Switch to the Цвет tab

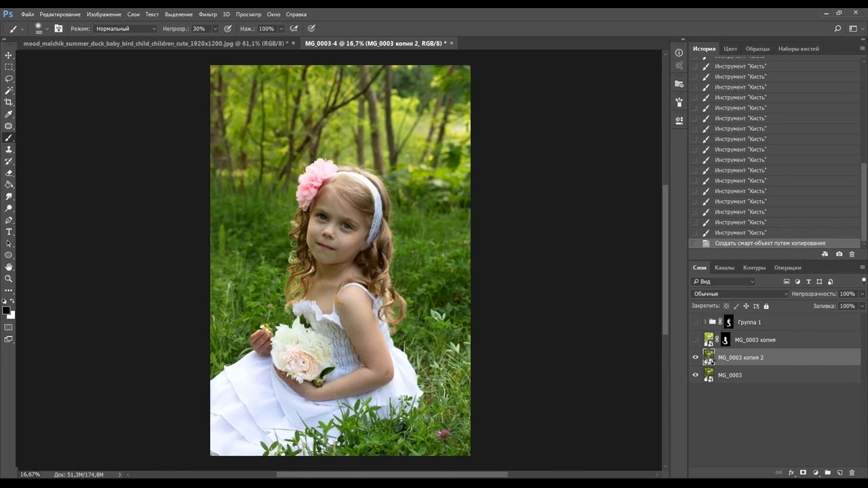click(730, 49)
